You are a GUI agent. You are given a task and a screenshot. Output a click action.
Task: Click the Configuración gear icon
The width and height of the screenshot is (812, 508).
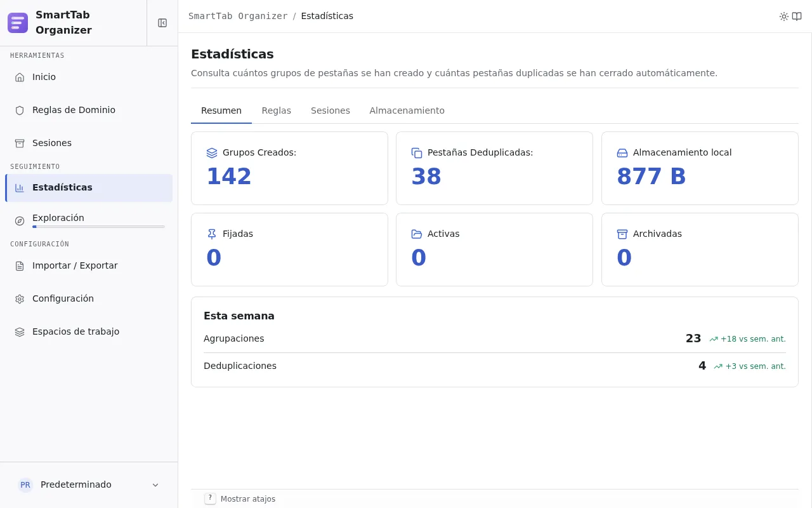click(x=20, y=298)
